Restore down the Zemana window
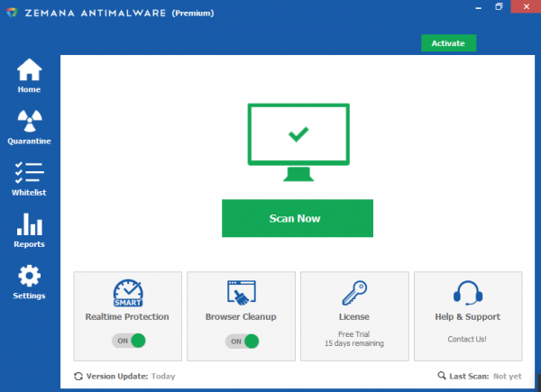This screenshot has width=541, height=392. tap(499, 6)
